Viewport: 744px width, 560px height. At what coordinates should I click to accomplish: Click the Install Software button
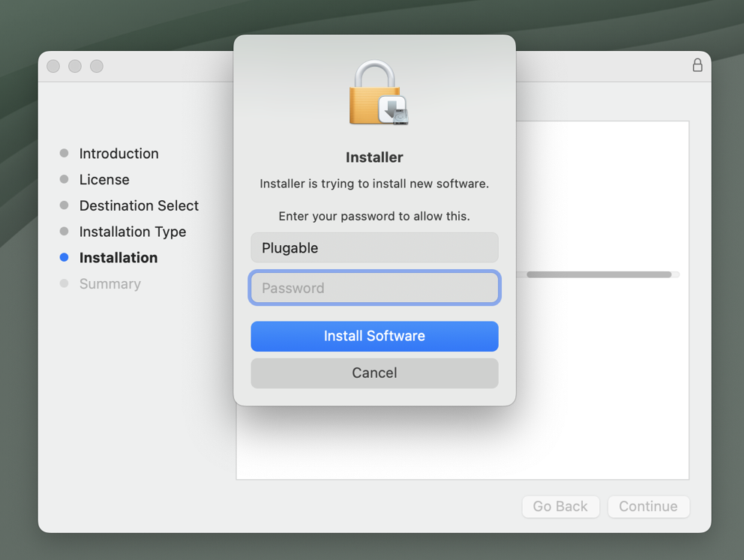[x=374, y=336]
